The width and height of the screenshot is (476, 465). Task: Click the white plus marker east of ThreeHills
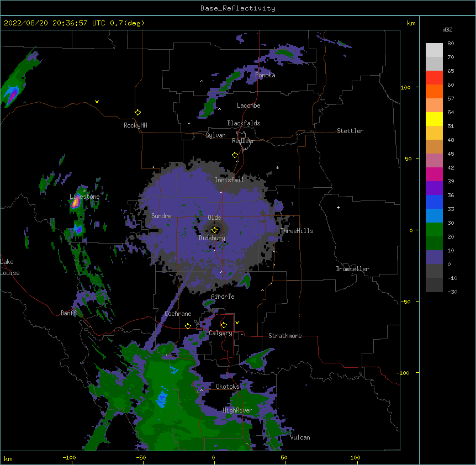click(338, 207)
